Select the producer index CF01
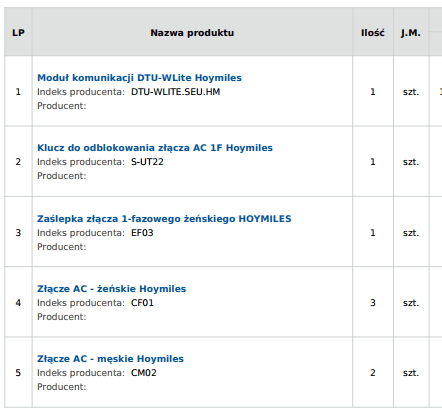The width and height of the screenshot is (442, 420). click(142, 303)
